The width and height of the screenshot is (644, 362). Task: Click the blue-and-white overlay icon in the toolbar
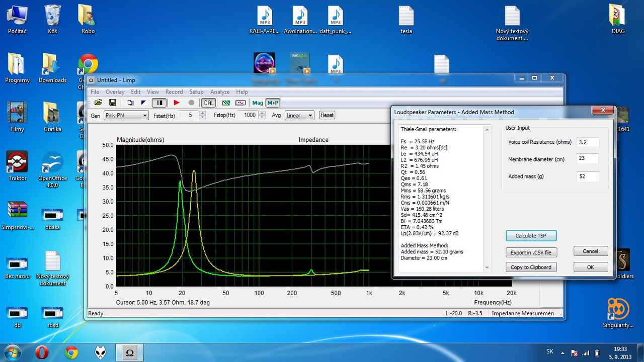pyautogui.click(x=143, y=103)
